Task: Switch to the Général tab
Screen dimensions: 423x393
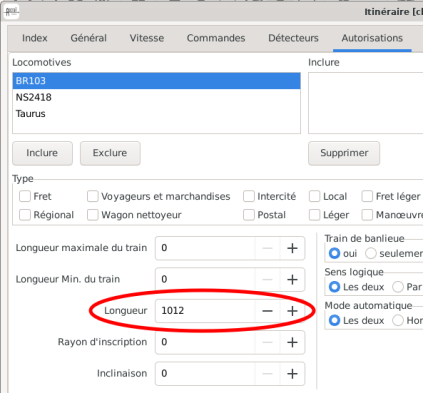Action: click(x=89, y=38)
